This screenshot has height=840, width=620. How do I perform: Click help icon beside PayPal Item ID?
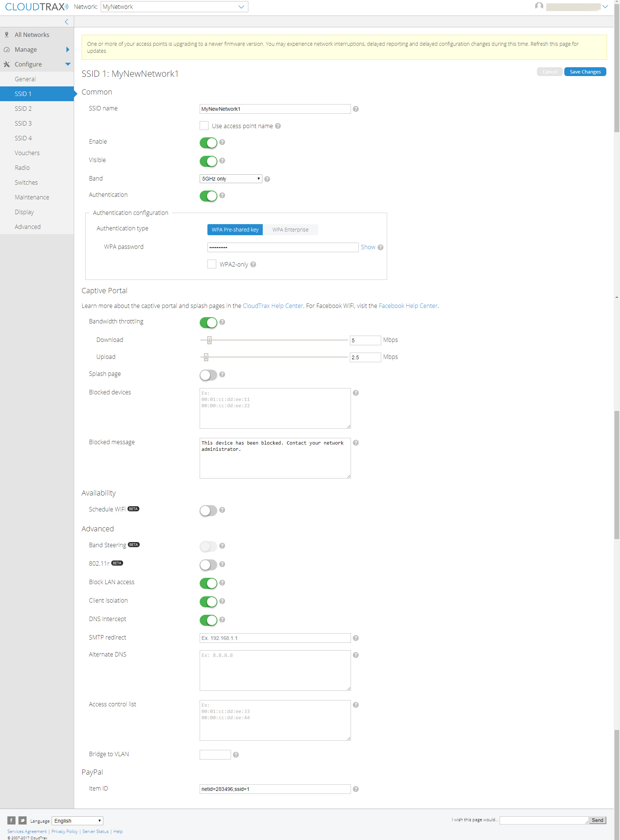tap(355, 789)
